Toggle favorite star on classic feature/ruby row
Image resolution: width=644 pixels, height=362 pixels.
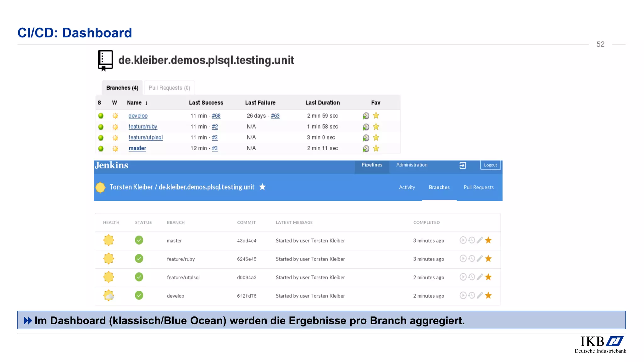point(376,127)
